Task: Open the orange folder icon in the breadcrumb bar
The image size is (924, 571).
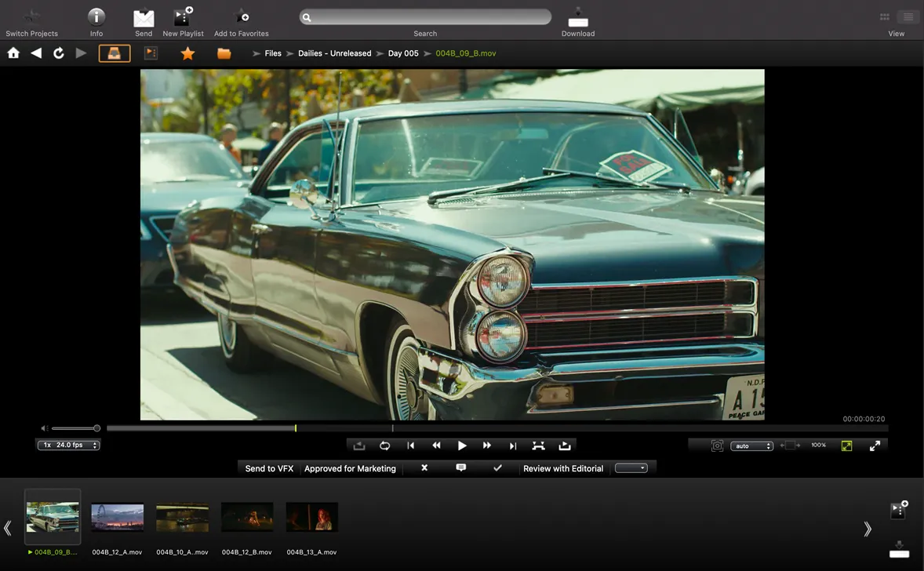Action: click(x=224, y=53)
